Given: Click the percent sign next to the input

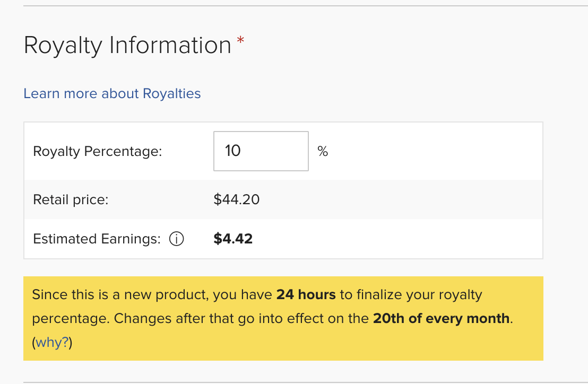Looking at the screenshot, I should point(323,152).
